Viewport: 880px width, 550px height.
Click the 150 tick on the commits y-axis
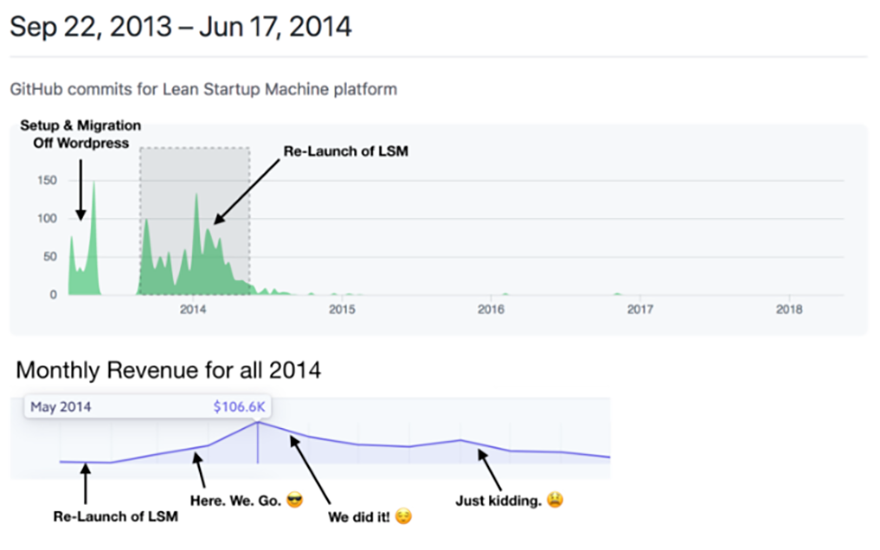click(46, 180)
